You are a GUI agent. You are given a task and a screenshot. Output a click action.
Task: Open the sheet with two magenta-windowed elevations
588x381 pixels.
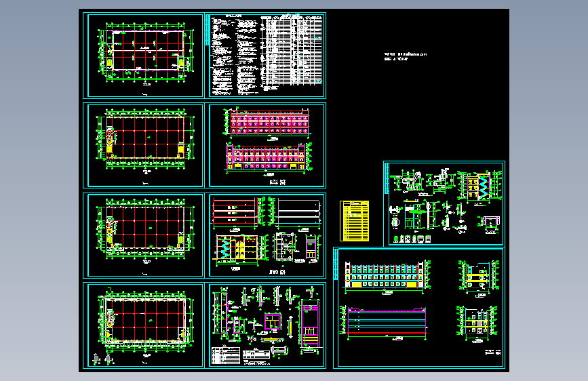265,146
